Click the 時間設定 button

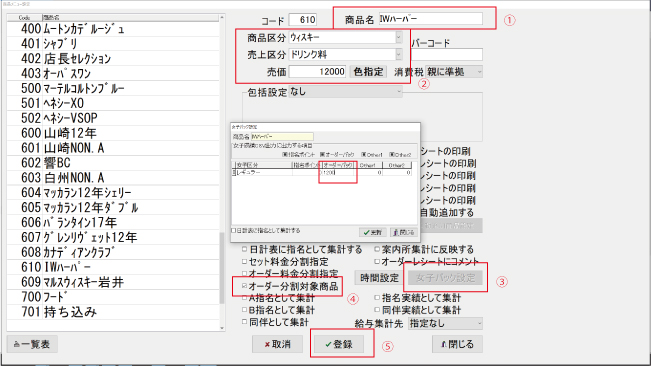pos(379,278)
